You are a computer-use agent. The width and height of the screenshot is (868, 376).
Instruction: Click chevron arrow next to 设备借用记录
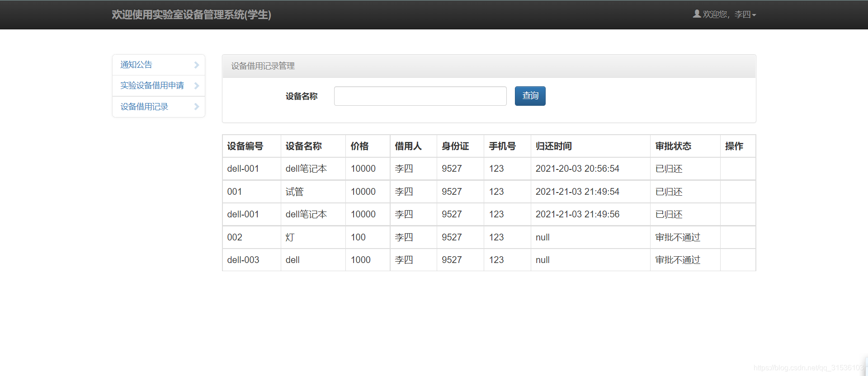pos(197,107)
